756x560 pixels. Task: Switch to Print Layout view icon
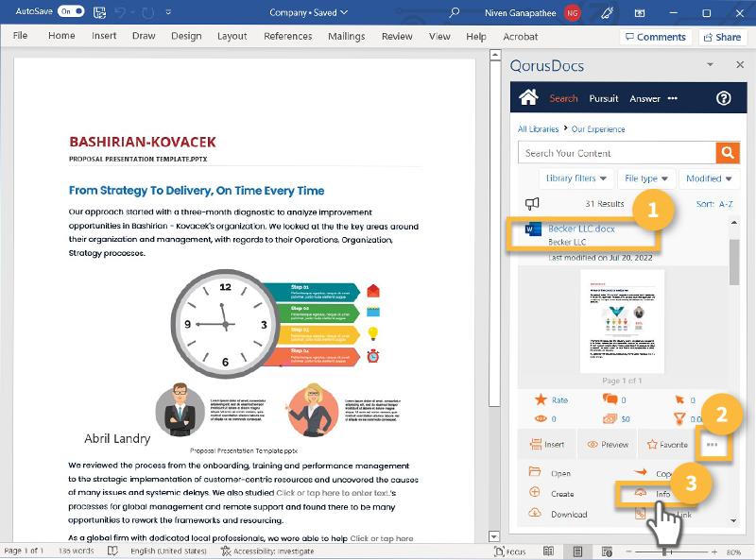pyautogui.click(x=577, y=552)
